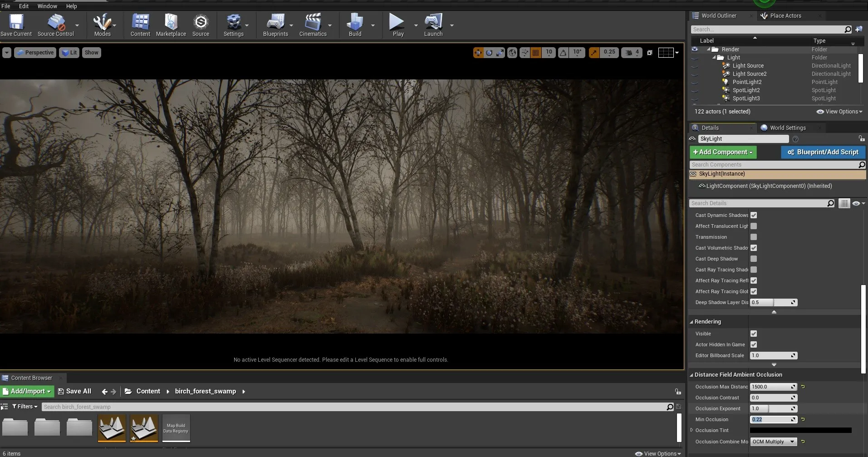The width and height of the screenshot is (868, 457).
Task: Click the Launch toolbar icon
Action: [433, 22]
